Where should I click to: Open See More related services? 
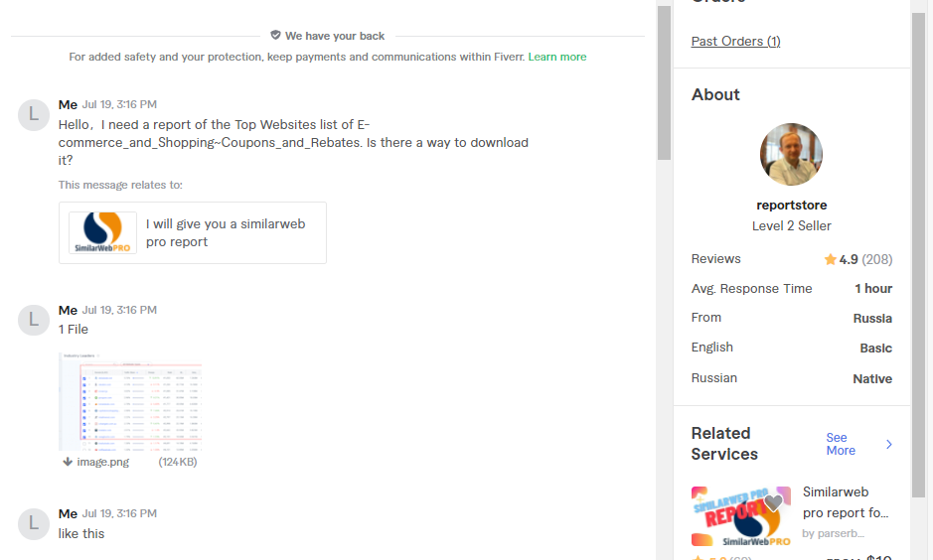point(841,444)
